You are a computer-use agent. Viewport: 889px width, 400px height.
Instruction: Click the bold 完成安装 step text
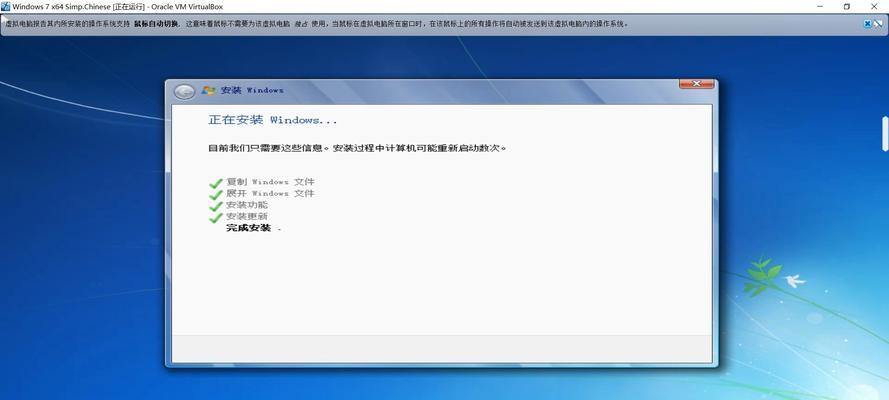click(248, 228)
